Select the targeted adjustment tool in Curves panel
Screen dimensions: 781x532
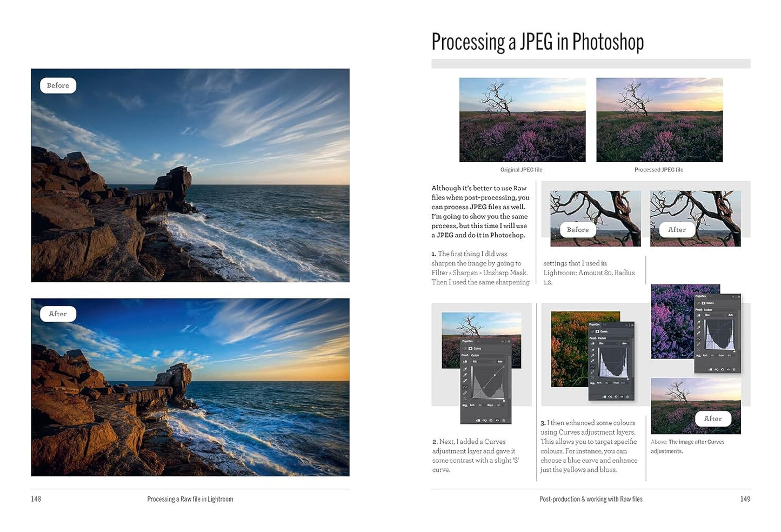tap(465, 362)
